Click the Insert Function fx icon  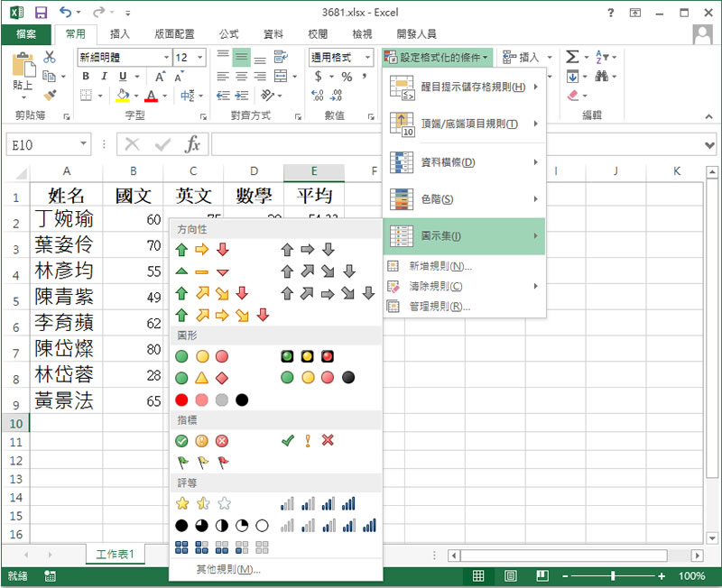pos(192,144)
